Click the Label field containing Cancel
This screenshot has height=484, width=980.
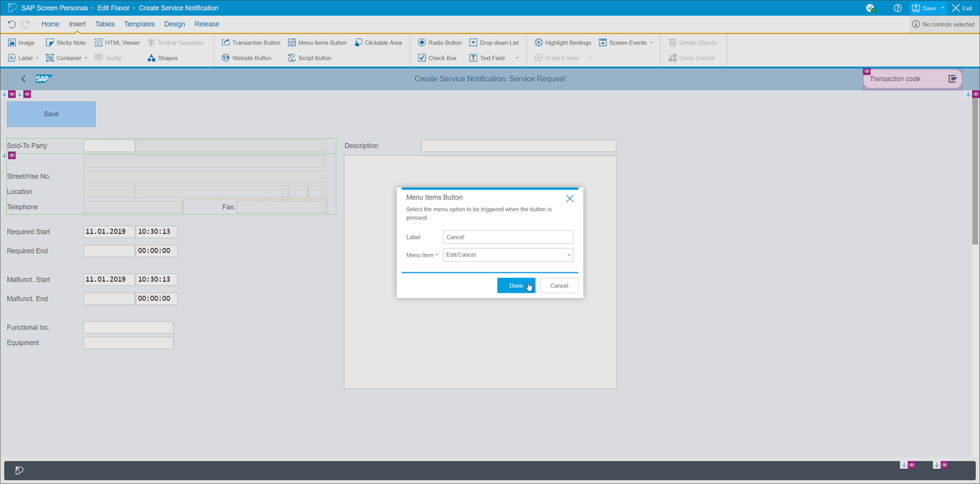pos(508,237)
